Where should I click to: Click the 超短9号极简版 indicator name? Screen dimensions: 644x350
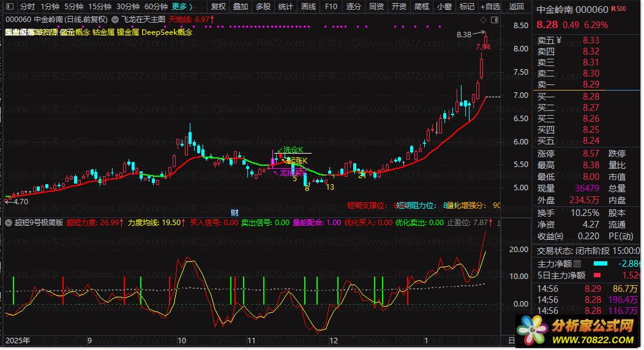[39, 222]
